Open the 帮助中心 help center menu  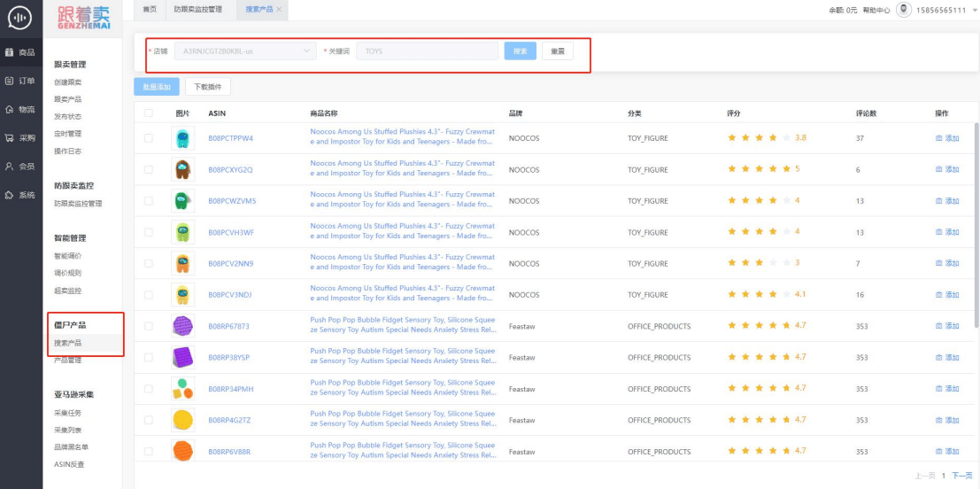876,10
